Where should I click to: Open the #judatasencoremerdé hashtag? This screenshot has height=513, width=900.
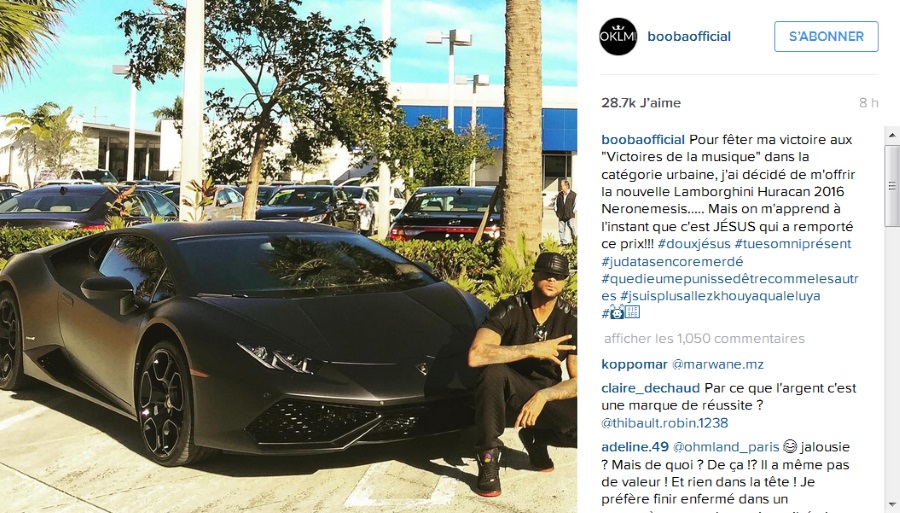pyautogui.click(x=672, y=262)
